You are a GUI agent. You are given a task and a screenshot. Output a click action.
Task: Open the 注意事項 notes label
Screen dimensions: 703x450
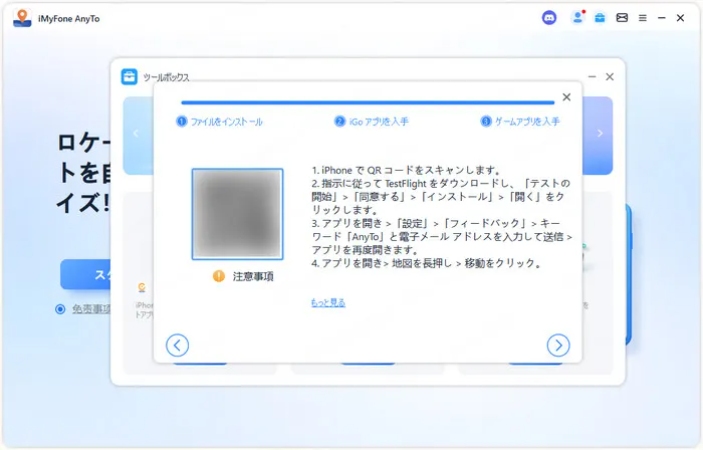(253, 277)
